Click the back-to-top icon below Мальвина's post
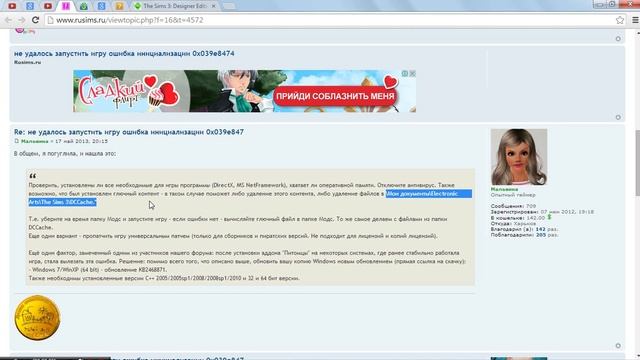 coord(618,346)
